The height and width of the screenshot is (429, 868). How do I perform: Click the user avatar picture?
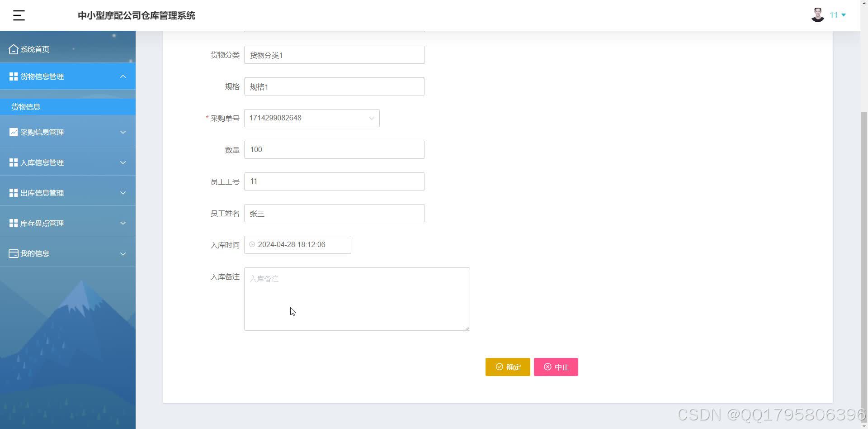pyautogui.click(x=818, y=15)
